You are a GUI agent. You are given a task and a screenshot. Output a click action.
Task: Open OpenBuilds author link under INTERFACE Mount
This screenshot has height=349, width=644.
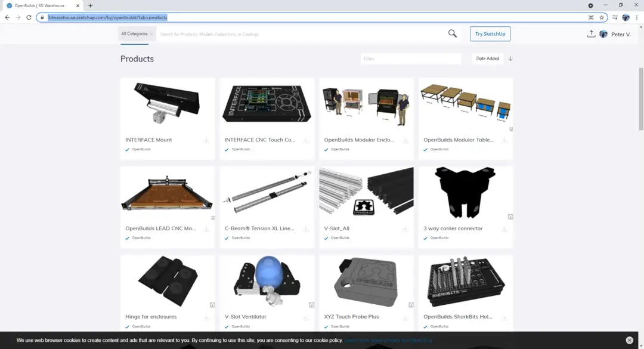(141, 149)
